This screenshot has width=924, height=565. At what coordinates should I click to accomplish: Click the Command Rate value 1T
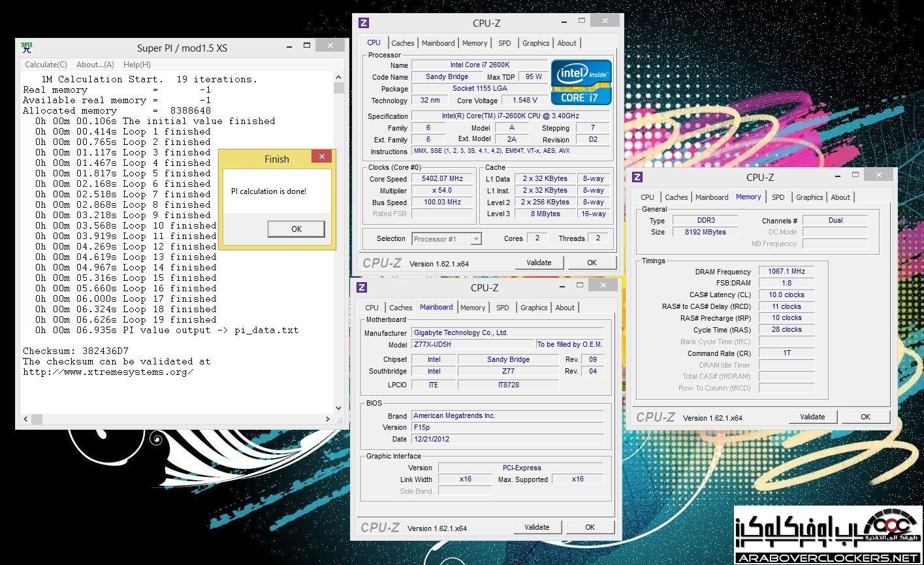point(787,353)
